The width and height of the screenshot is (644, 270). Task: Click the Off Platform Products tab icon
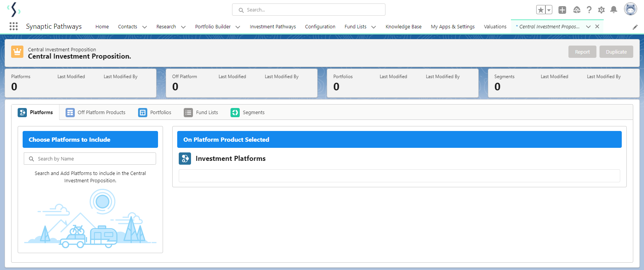pos(70,112)
